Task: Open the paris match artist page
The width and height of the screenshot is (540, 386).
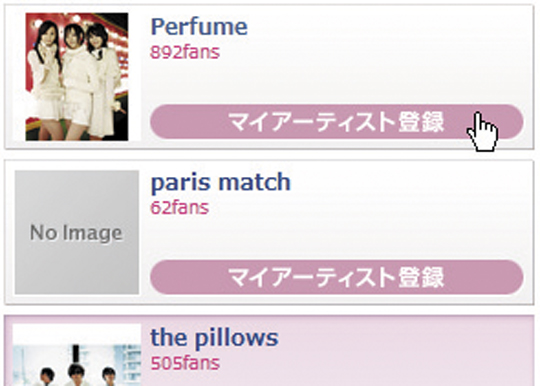Action: tap(221, 182)
